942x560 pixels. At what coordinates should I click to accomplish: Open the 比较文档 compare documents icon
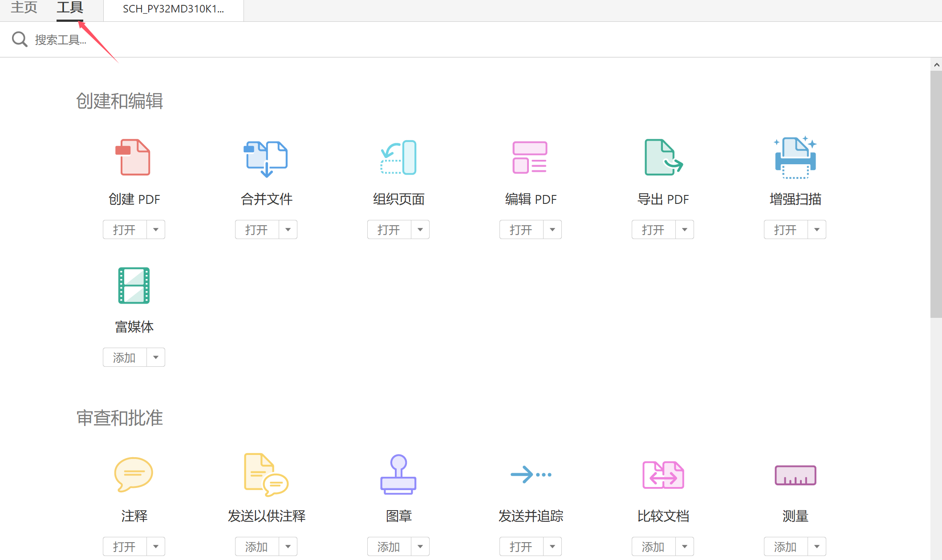pyautogui.click(x=663, y=475)
